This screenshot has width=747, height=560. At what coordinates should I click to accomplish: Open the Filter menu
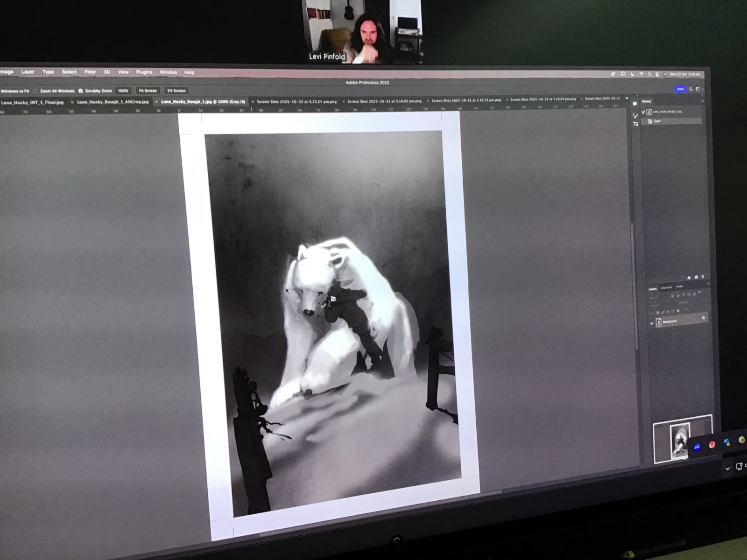90,72
